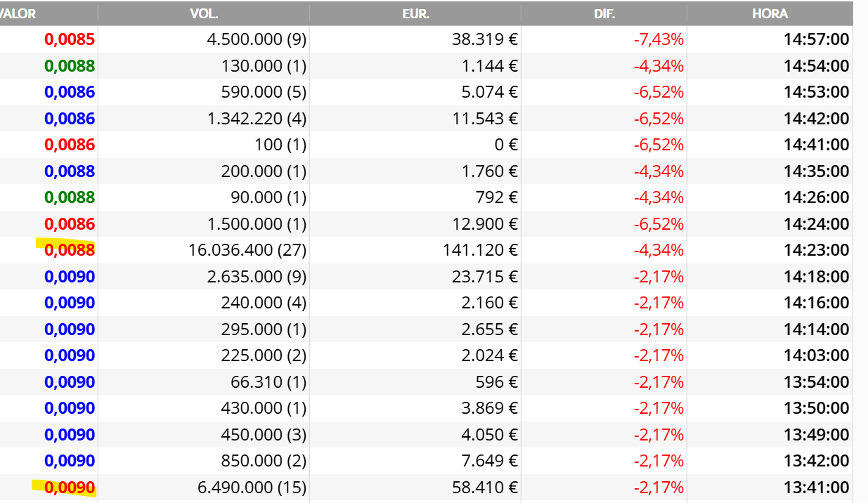Click the time 14:57:00 cell
Screen dimensions: 868x503
pyautogui.click(x=816, y=39)
